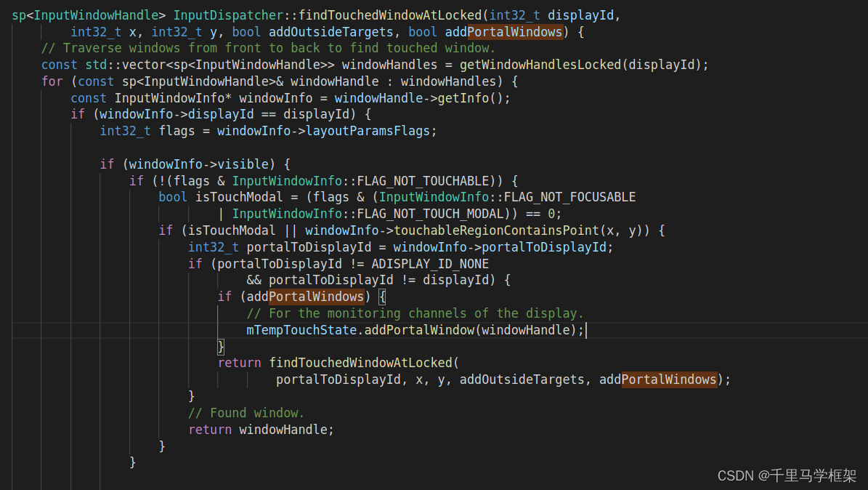
Task: Click the FLAG_NOT_FOCUSABLE constant
Action: (x=569, y=197)
